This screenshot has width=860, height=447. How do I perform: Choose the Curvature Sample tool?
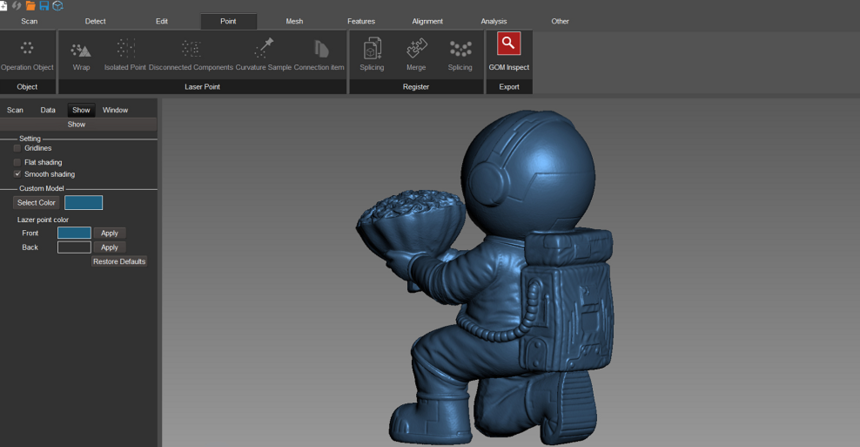point(263,55)
